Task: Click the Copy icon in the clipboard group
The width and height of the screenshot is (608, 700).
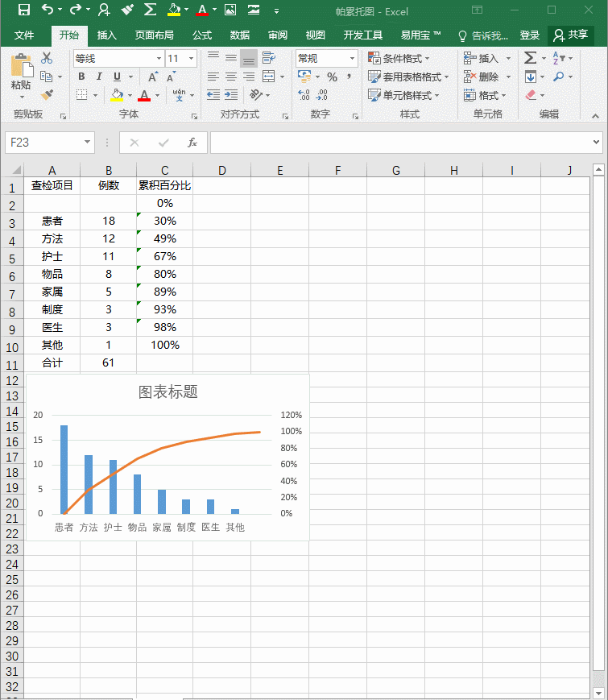Action: pos(46,77)
